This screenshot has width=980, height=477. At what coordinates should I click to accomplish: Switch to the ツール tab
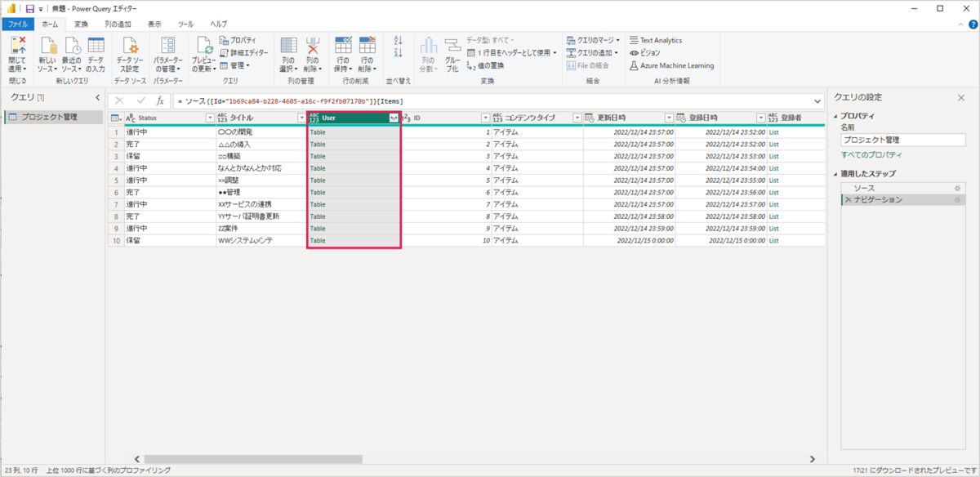[x=185, y=25]
